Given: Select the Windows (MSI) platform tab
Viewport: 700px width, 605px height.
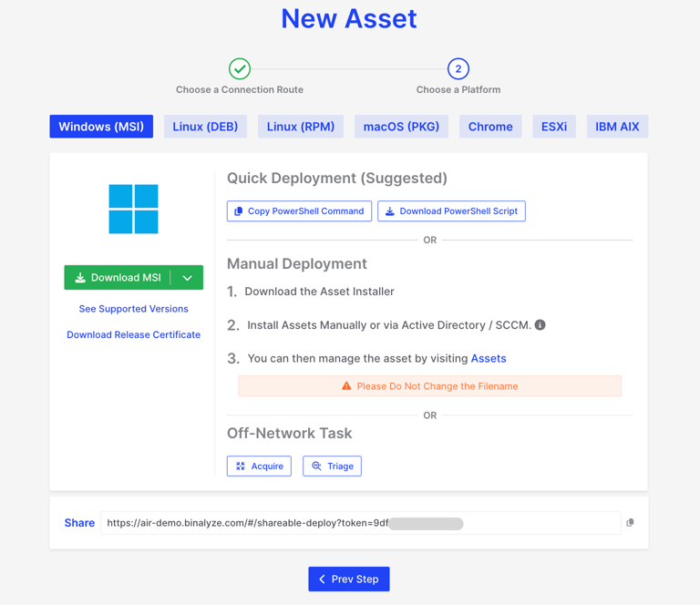Looking at the screenshot, I should point(101,127).
